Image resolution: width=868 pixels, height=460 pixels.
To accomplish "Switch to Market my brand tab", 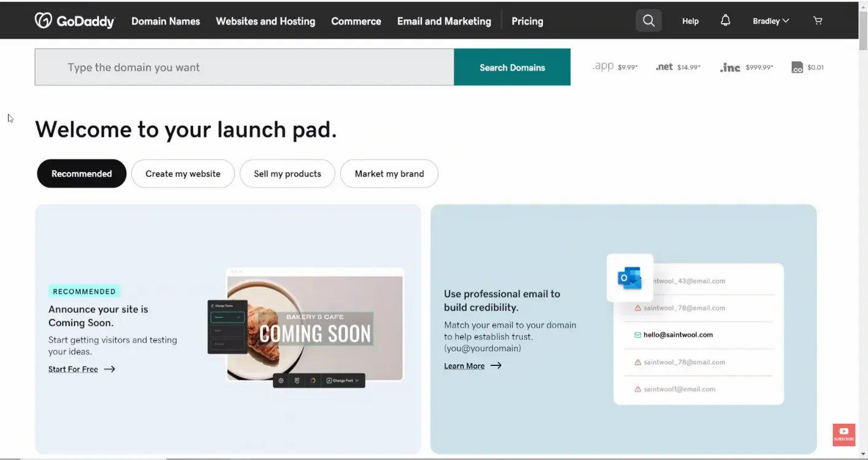I will 389,174.
